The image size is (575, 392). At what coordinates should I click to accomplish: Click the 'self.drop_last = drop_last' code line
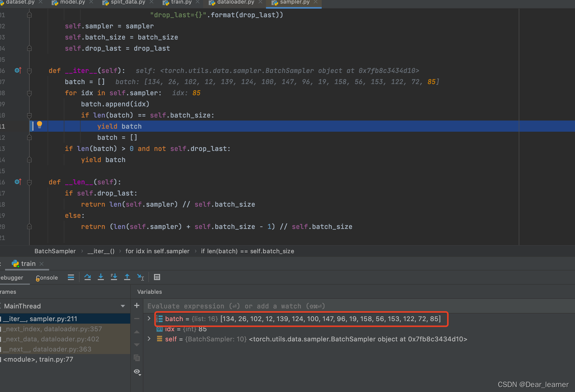click(x=117, y=48)
